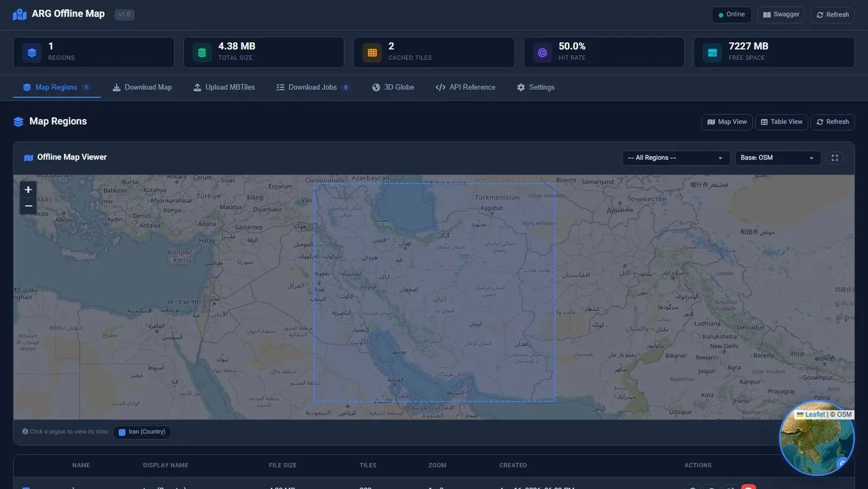Screen dimensions: 868x489
Task: Switch to Map View
Action: (x=727, y=122)
